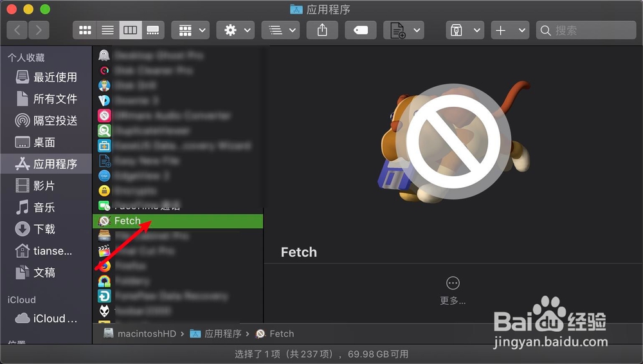This screenshot has height=364, width=643.
Task: Click the round 更多 more button in preview
Action: (453, 283)
